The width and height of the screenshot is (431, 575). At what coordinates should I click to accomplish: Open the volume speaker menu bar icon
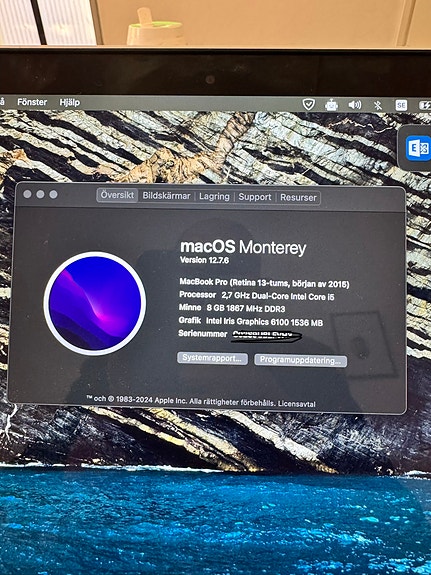pyautogui.click(x=355, y=105)
